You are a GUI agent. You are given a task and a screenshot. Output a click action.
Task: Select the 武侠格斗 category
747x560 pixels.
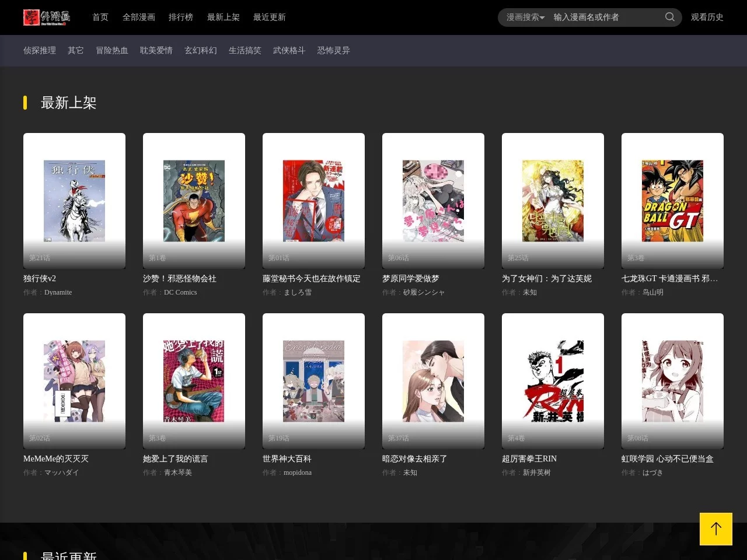tap(289, 51)
